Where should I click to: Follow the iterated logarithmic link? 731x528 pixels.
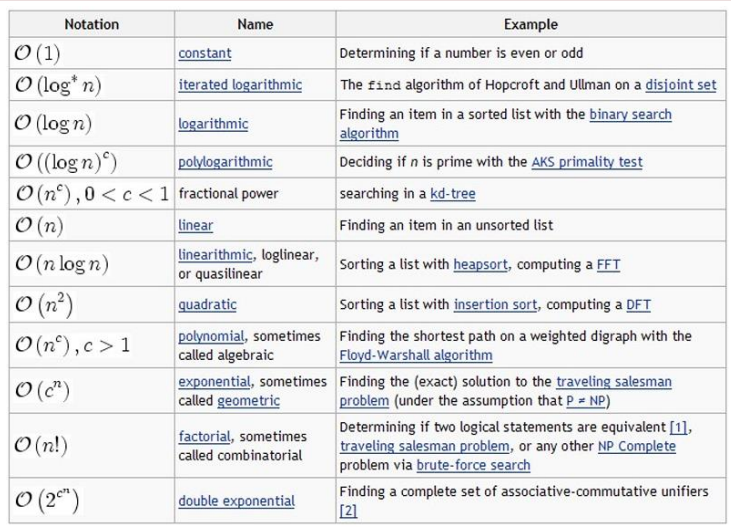click(x=240, y=85)
